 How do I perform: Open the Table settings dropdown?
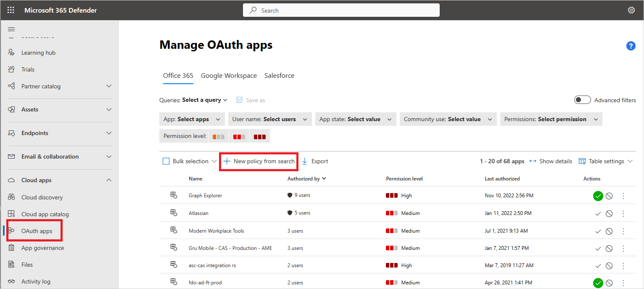click(x=606, y=161)
